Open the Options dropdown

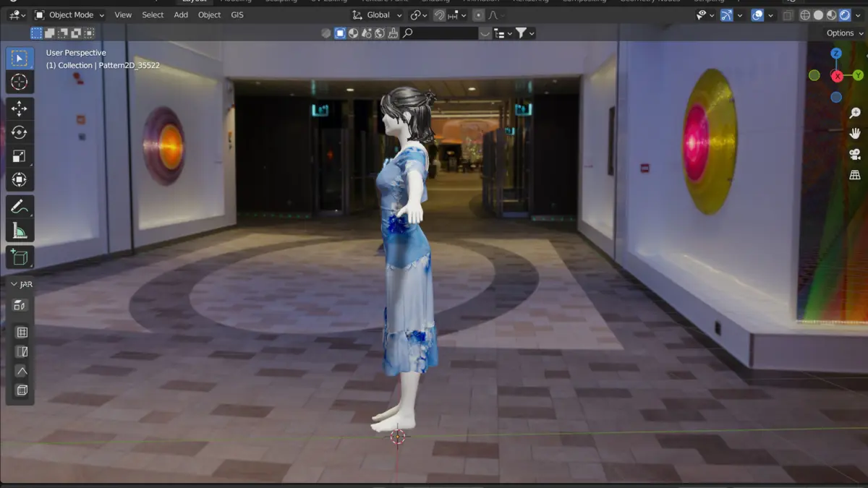pos(844,33)
